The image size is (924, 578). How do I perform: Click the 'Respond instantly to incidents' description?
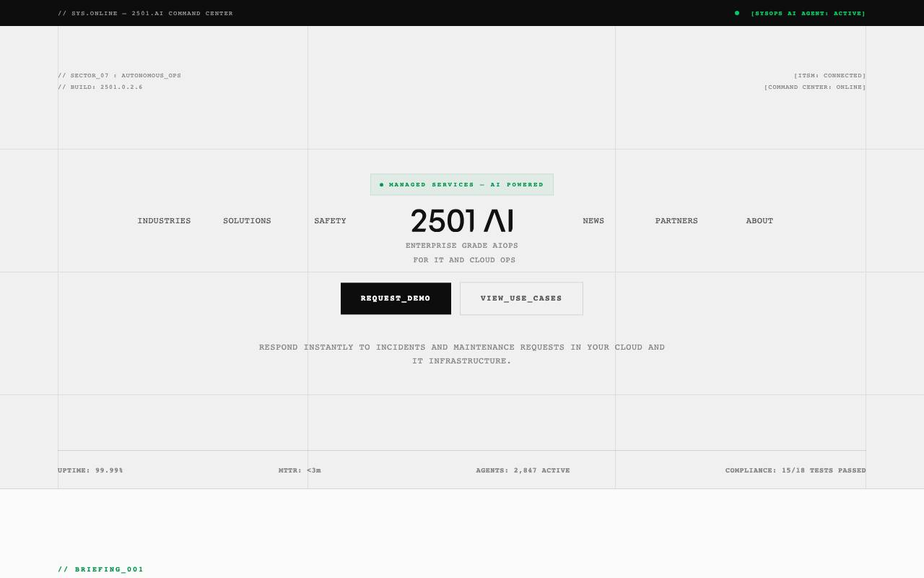click(462, 354)
